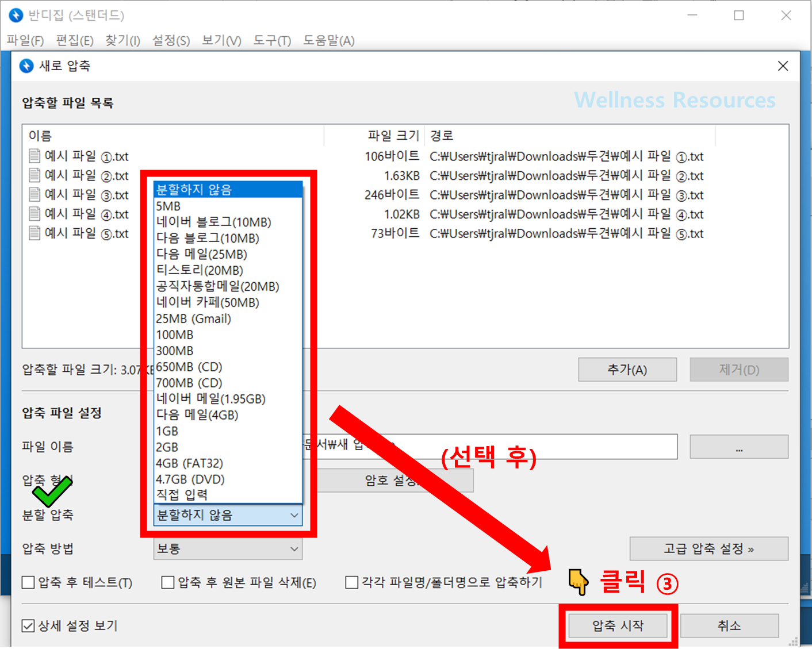
Task: Click the 취소 button
Action: (x=729, y=625)
